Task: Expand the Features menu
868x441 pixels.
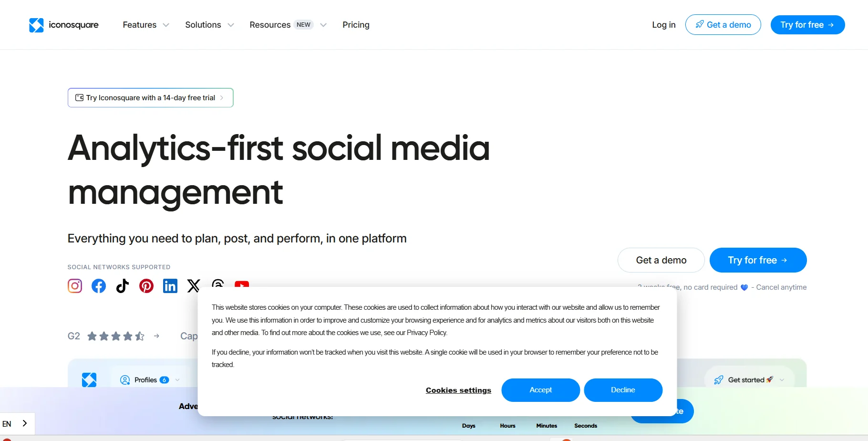Action: pyautogui.click(x=145, y=25)
